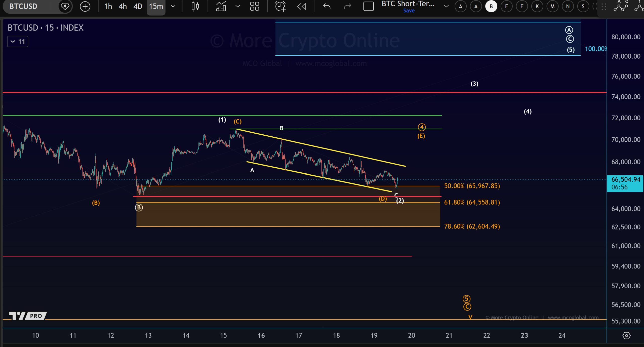The height and width of the screenshot is (347, 644).
Task: Switch to the 4D timeframe
Action: tap(138, 6)
